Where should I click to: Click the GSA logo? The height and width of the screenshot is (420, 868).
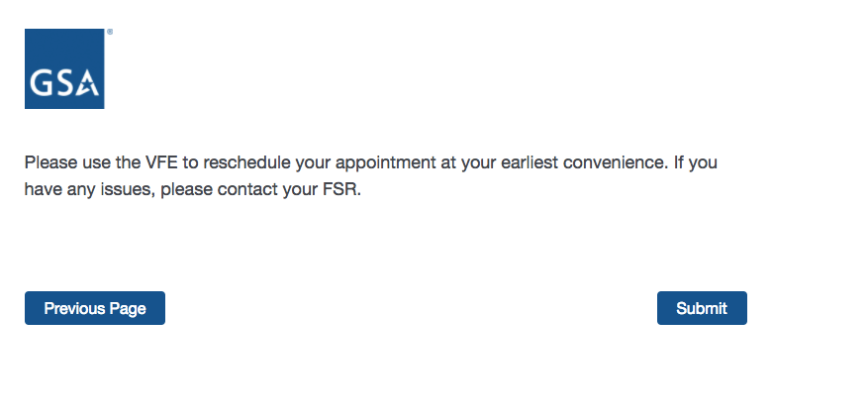click(64, 68)
